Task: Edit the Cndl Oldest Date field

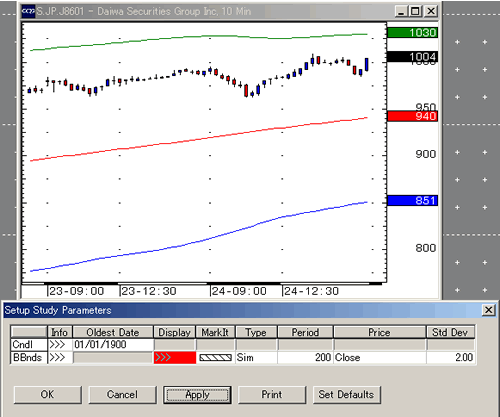Action: point(113,344)
